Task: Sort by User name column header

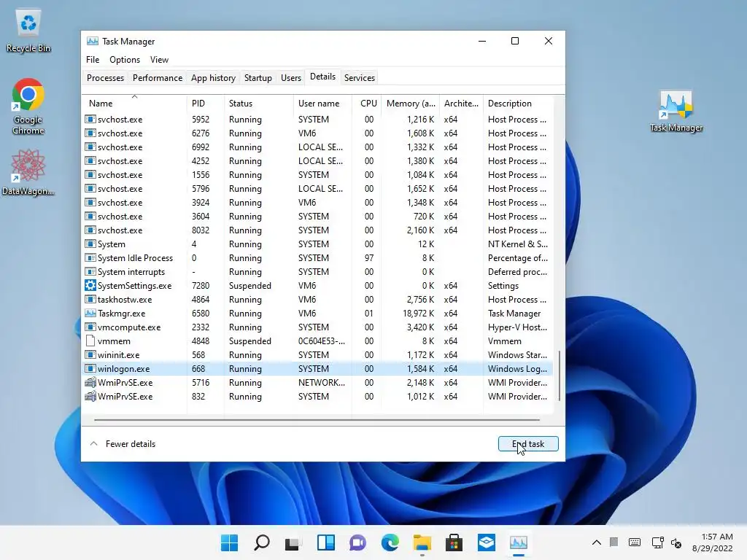Action: 322,104
